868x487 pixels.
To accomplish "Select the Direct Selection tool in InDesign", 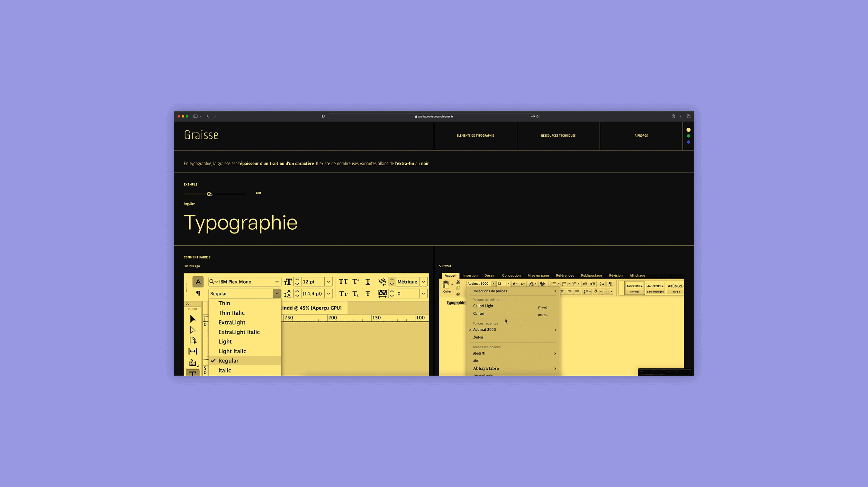I will [193, 329].
